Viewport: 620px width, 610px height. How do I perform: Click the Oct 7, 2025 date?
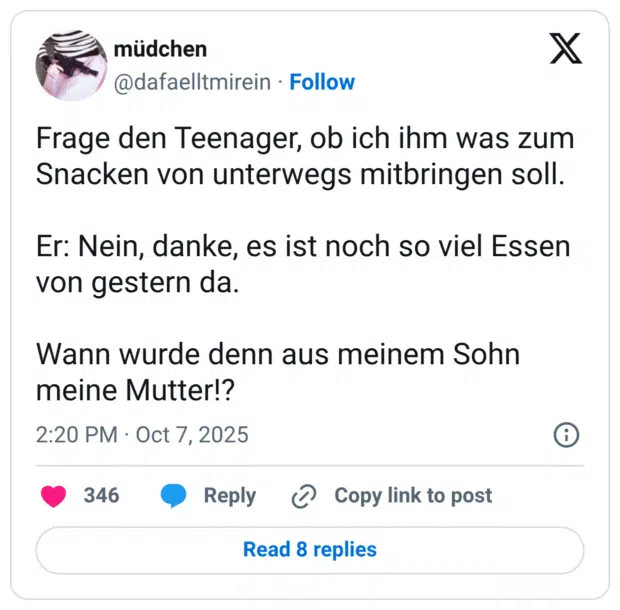point(192,435)
